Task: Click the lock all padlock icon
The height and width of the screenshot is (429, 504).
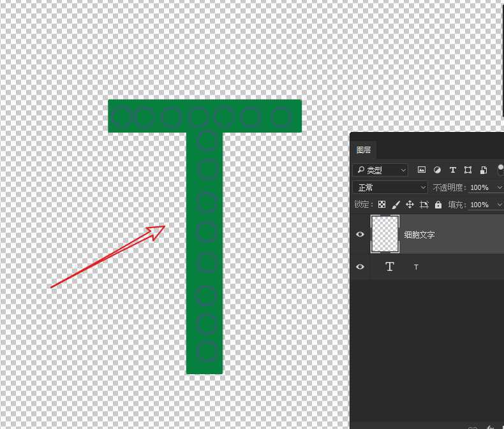Action: pyautogui.click(x=438, y=205)
